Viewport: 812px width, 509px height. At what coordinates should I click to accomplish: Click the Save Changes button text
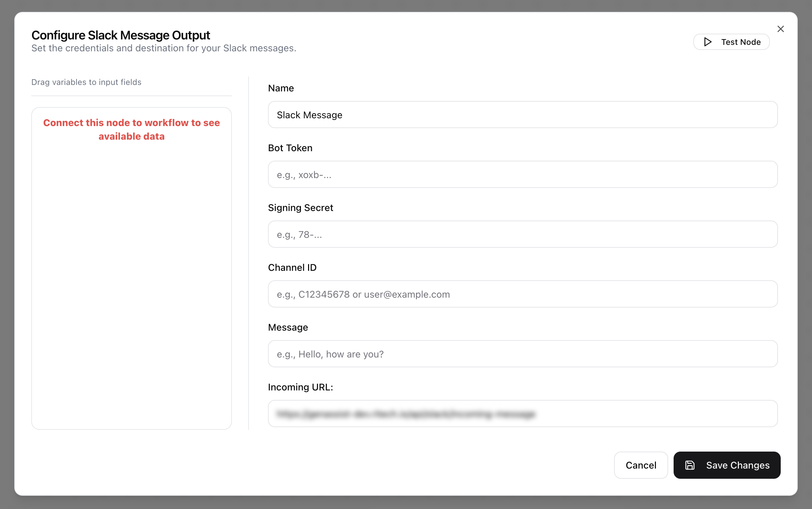point(738,465)
